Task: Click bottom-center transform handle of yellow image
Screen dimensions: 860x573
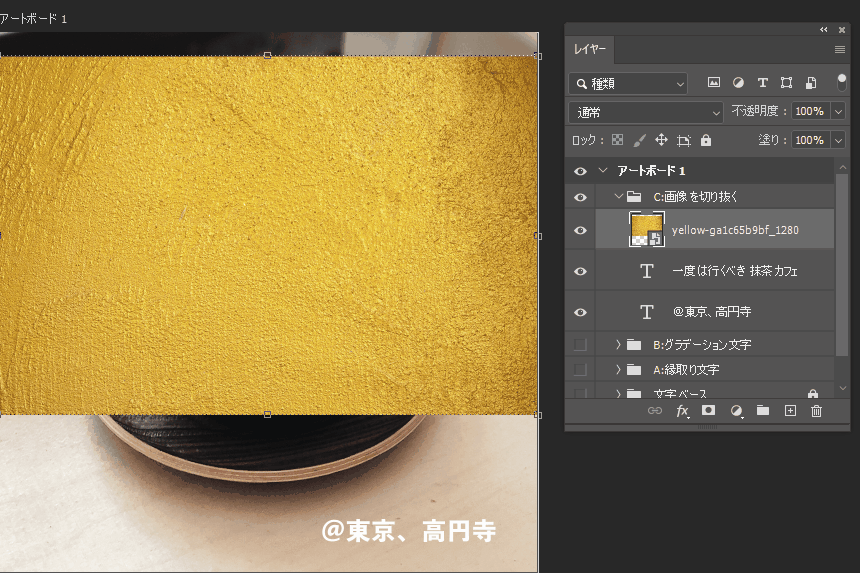Action: click(x=267, y=415)
